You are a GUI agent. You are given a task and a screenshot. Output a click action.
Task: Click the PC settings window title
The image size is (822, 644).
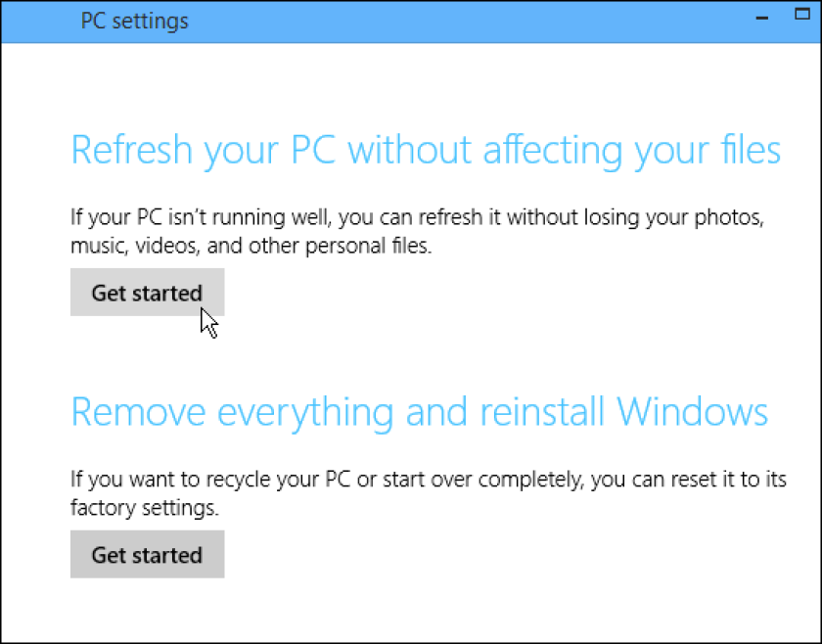click(134, 21)
